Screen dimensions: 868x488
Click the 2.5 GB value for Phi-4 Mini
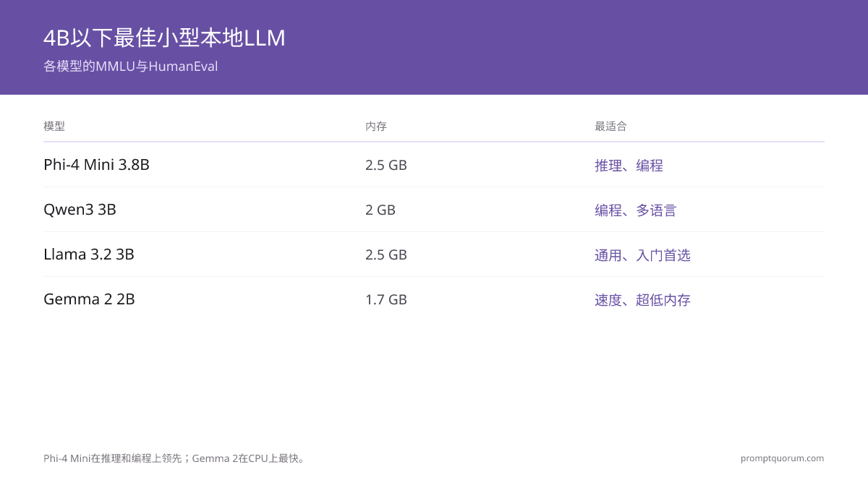[386, 165]
